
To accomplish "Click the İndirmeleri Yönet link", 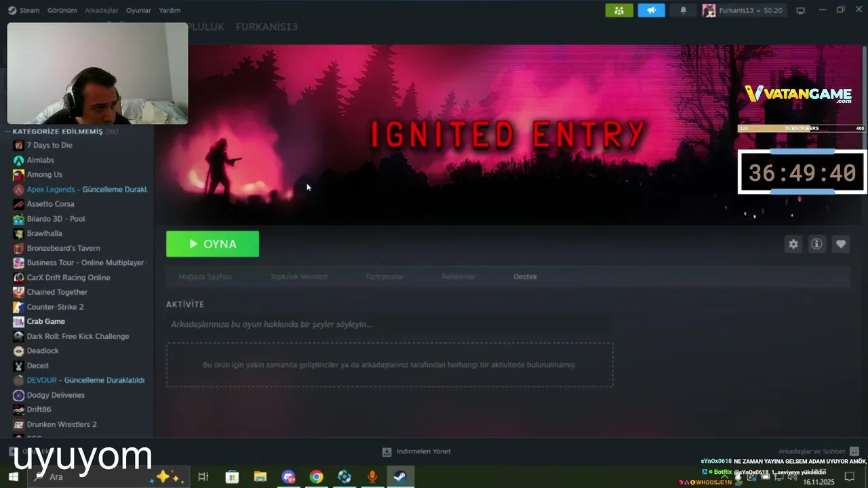I will (423, 451).
